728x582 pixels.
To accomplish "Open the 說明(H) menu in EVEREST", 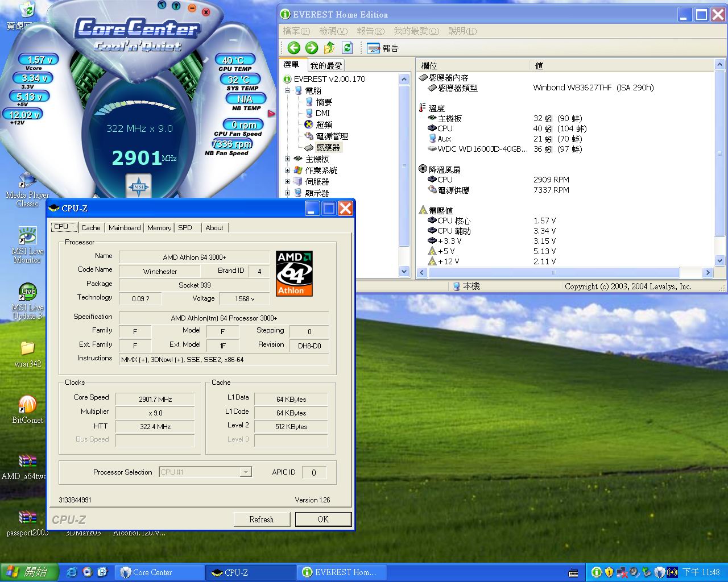I will pos(462,31).
